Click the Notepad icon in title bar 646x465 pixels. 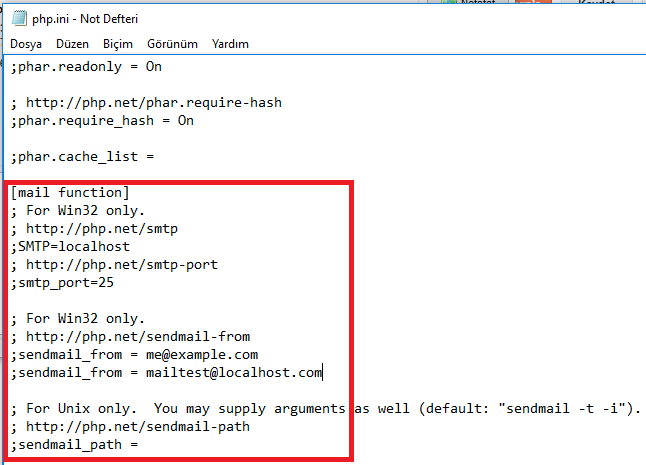coord(19,19)
